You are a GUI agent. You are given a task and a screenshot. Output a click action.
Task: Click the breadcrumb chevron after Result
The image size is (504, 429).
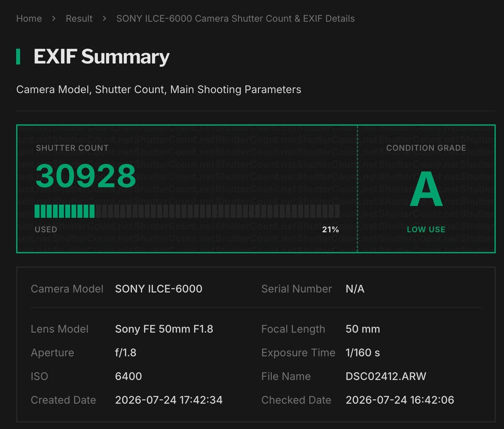pos(104,19)
